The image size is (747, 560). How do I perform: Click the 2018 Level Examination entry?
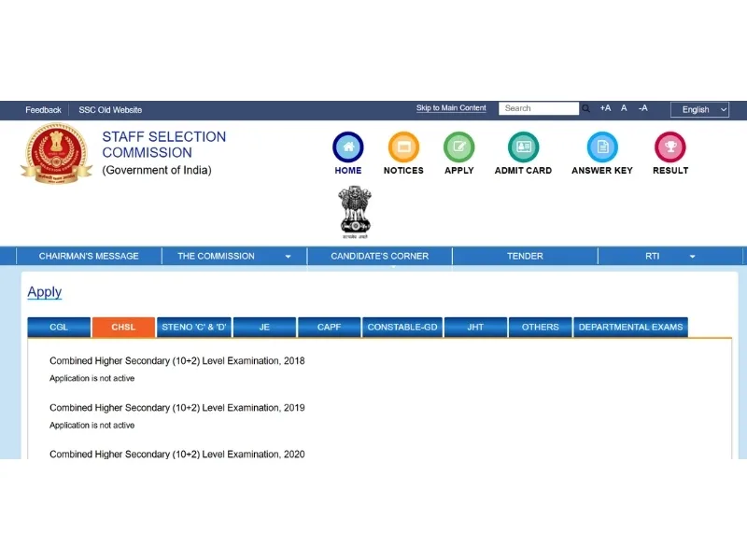click(177, 361)
